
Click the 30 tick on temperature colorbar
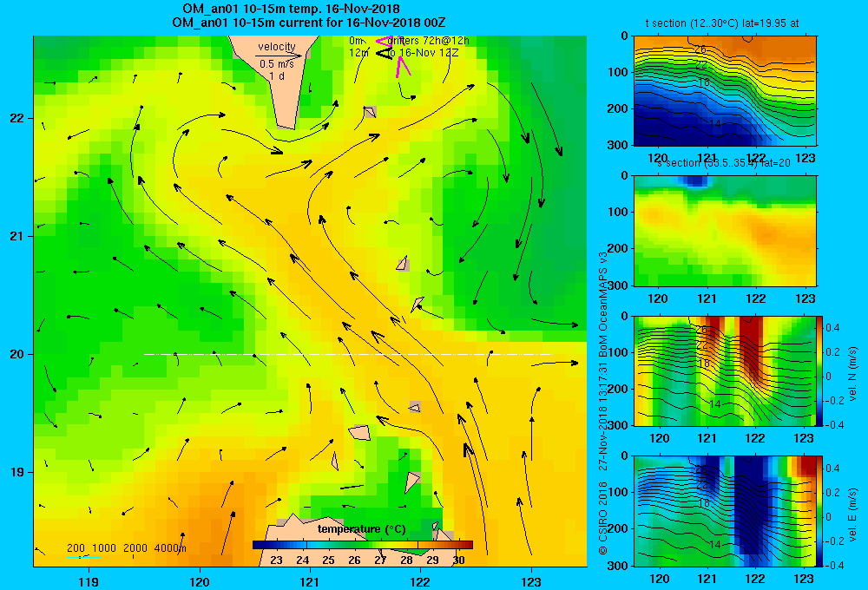point(458,560)
